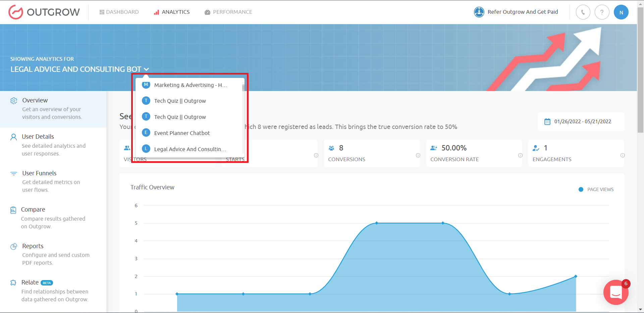Click the info icon on Engagements card
The width and height of the screenshot is (644, 313).
[x=623, y=155]
